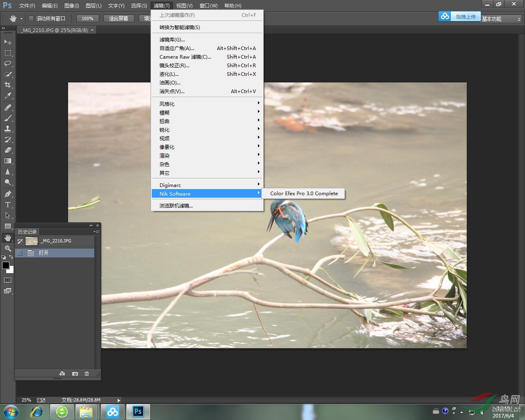525x420 pixels.
Task: Click the 100% zoom button
Action: pos(87,18)
